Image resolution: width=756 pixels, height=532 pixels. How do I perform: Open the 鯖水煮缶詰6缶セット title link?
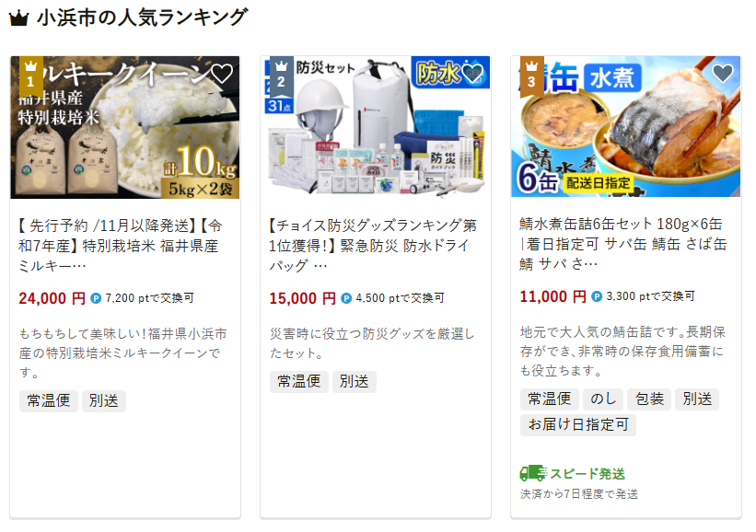pos(622,244)
